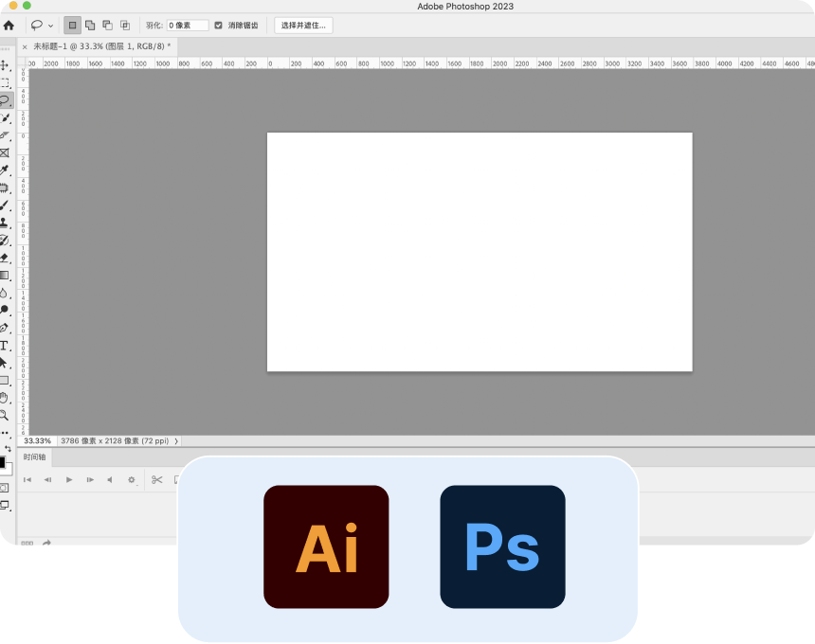
Task: Change the screen mode
Action: [5, 505]
